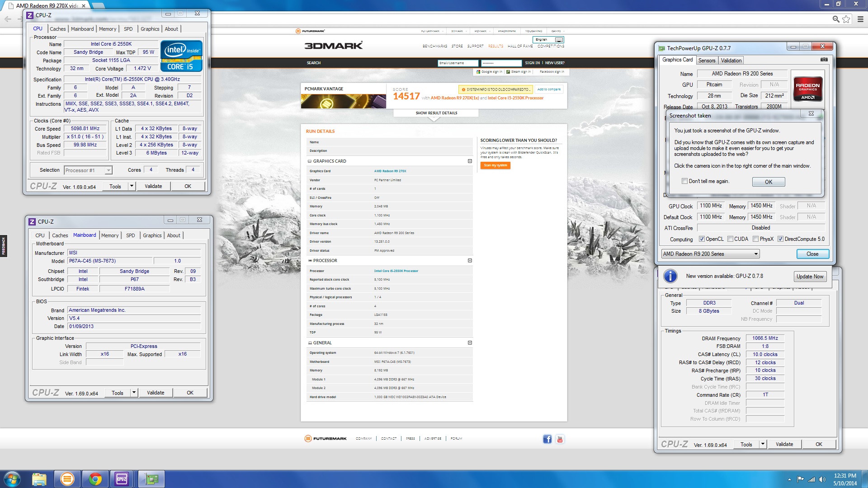868x488 pixels.
Task: Click the PCMark Vantage banner thumbnail
Action: click(x=344, y=101)
